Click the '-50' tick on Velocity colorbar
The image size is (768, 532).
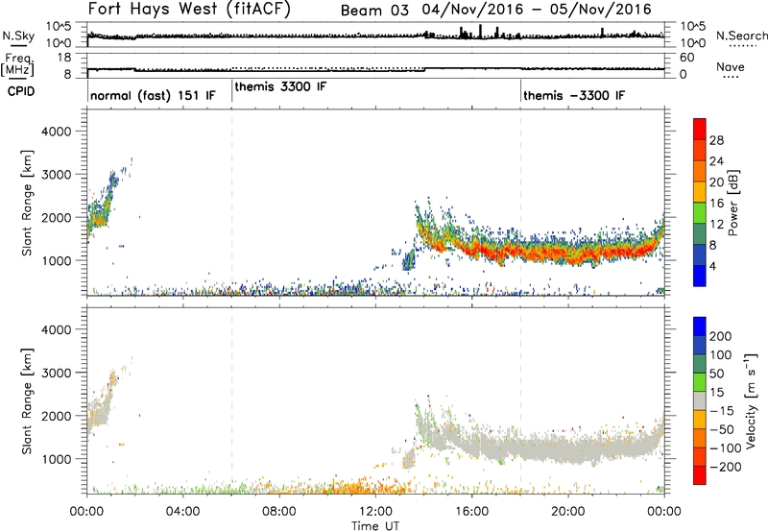[x=722, y=429]
